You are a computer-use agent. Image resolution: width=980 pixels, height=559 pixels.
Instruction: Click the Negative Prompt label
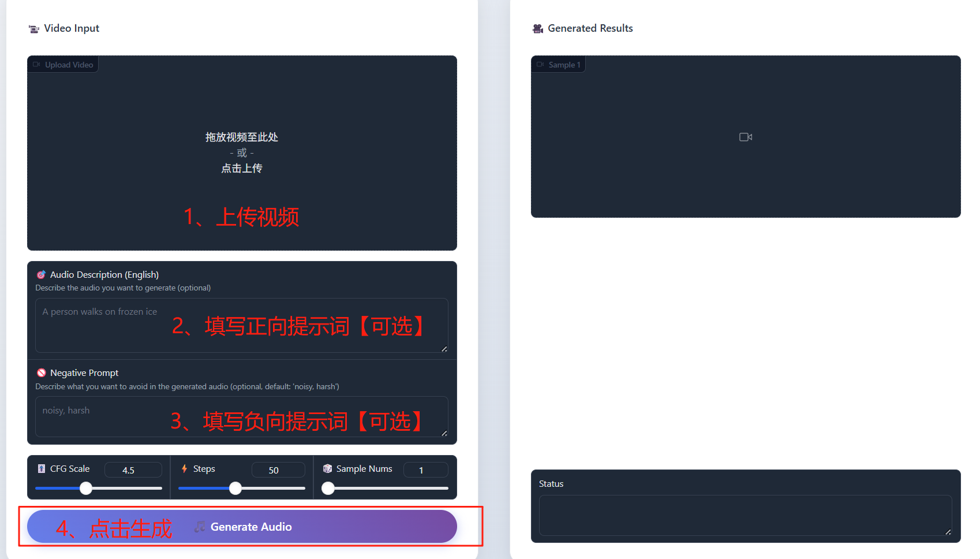84,373
